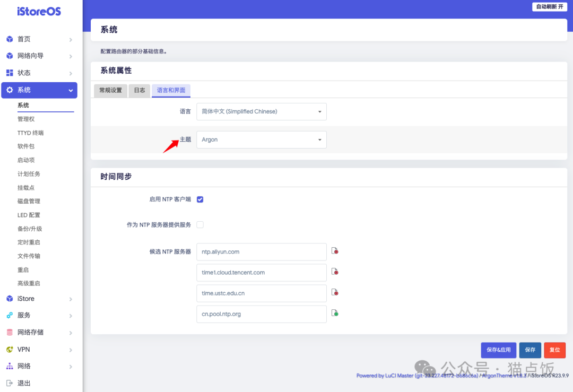Click the 网络存储 storage icon in sidebar
Screen dimensions: 573x392
click(10, 332)
